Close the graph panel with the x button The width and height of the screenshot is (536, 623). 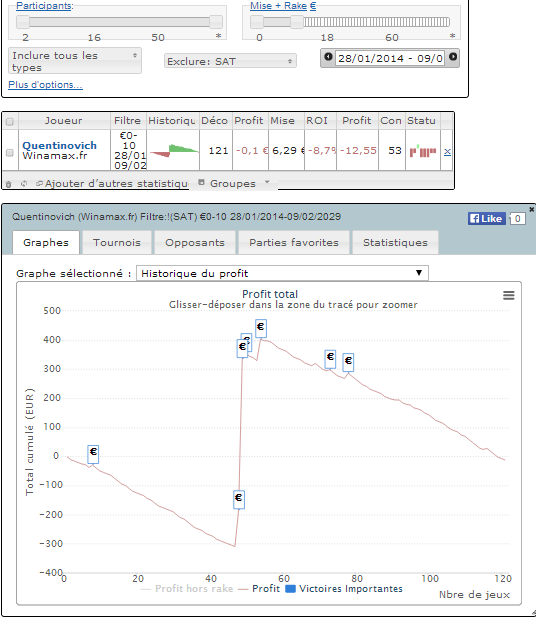coord(532,209)
